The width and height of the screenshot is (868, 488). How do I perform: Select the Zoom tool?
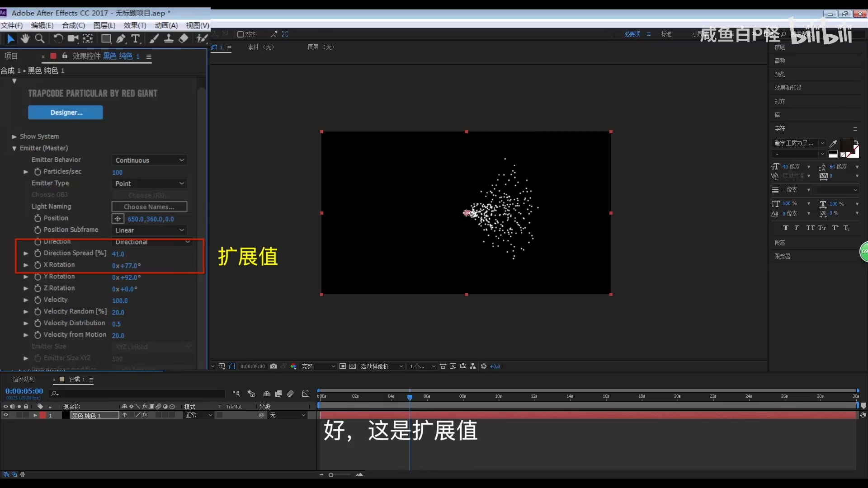point(40,39)
